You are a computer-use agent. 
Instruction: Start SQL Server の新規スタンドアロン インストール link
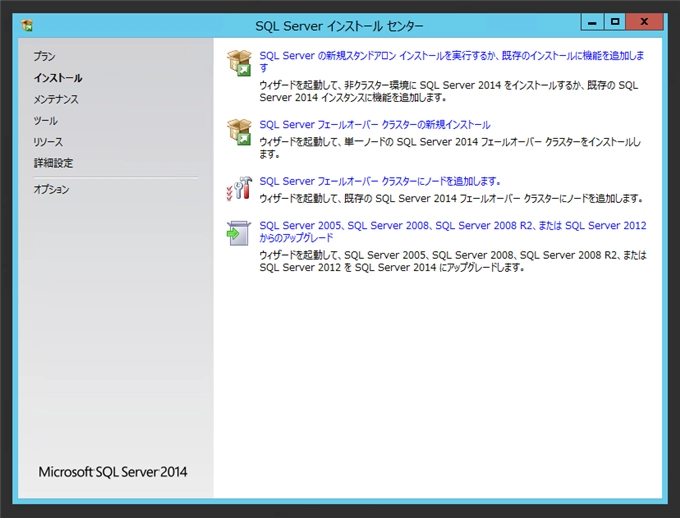pos(451,62)
